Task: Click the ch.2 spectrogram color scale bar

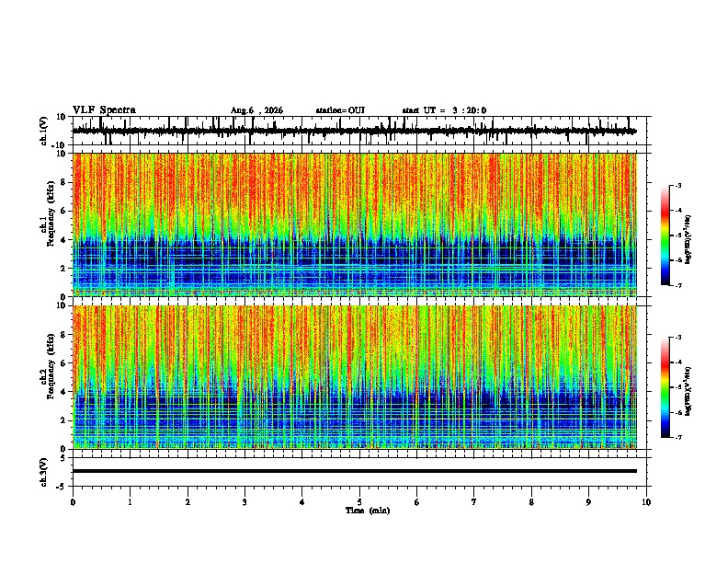Action: pyautogui.click(x=665, y=387)
